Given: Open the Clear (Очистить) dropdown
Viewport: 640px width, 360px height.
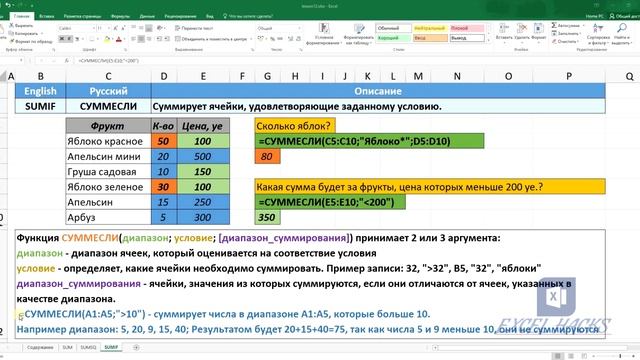Looking at the screenshot, I should tap(565, 41).
